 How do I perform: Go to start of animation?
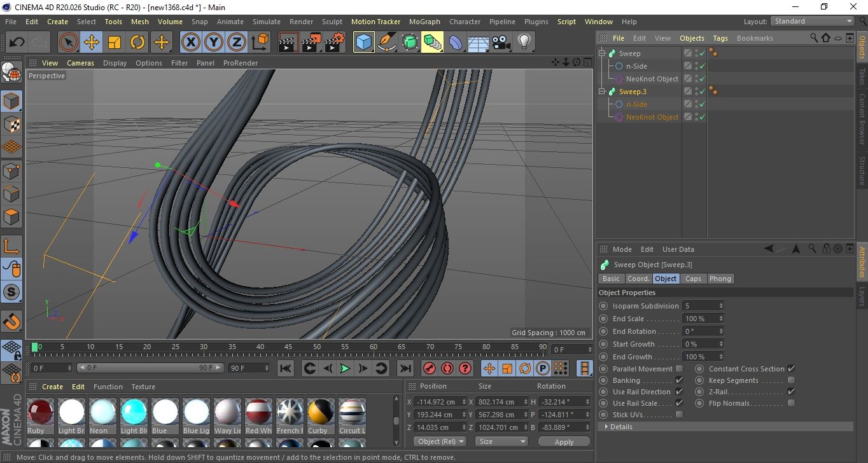click(x=286, y=368)
